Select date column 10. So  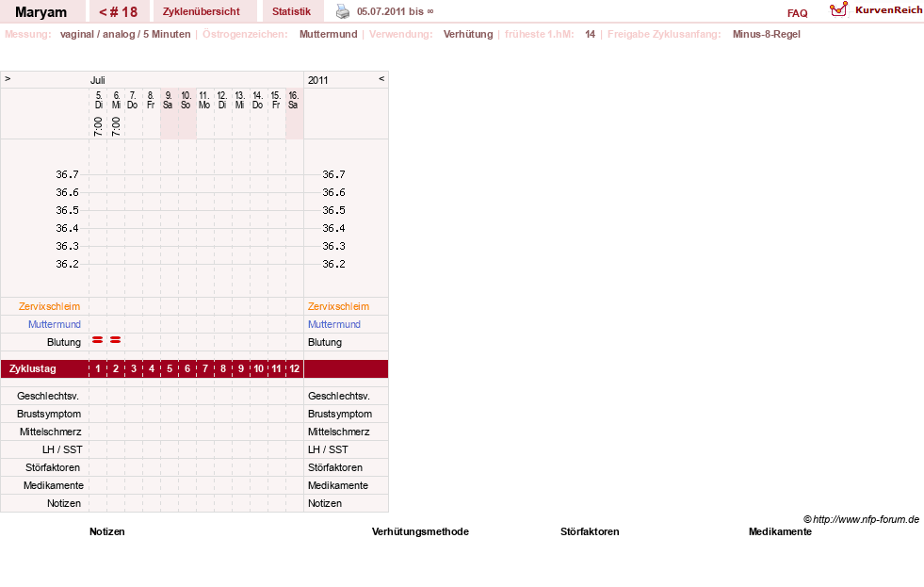pyautogui.click(x=186, y=100)
